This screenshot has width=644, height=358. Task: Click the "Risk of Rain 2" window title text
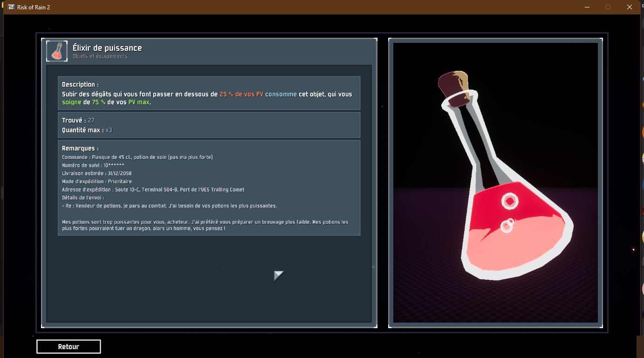click(x=34, y=7)
